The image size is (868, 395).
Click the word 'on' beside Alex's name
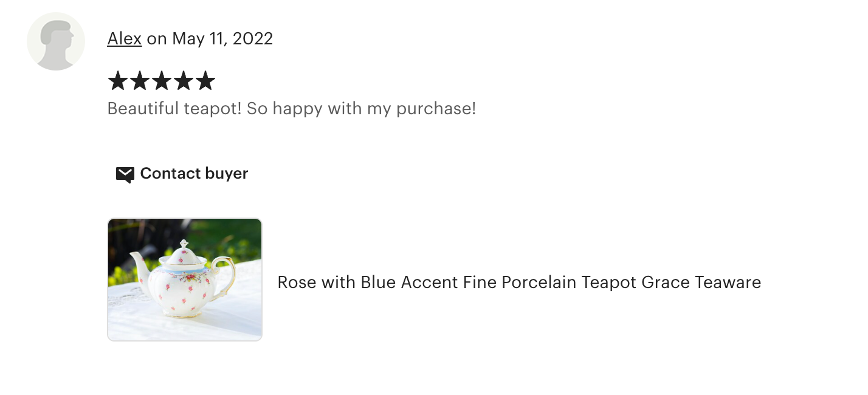tap(157, 39)
